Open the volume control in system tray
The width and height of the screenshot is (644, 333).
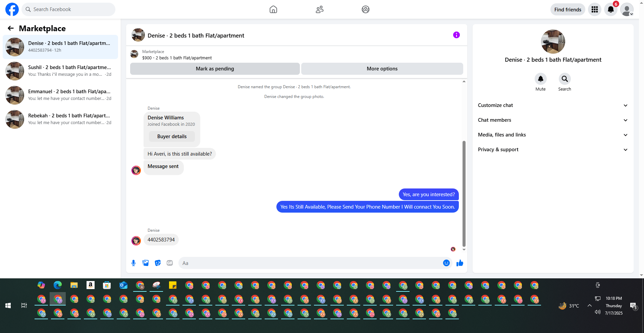(598, 312)
